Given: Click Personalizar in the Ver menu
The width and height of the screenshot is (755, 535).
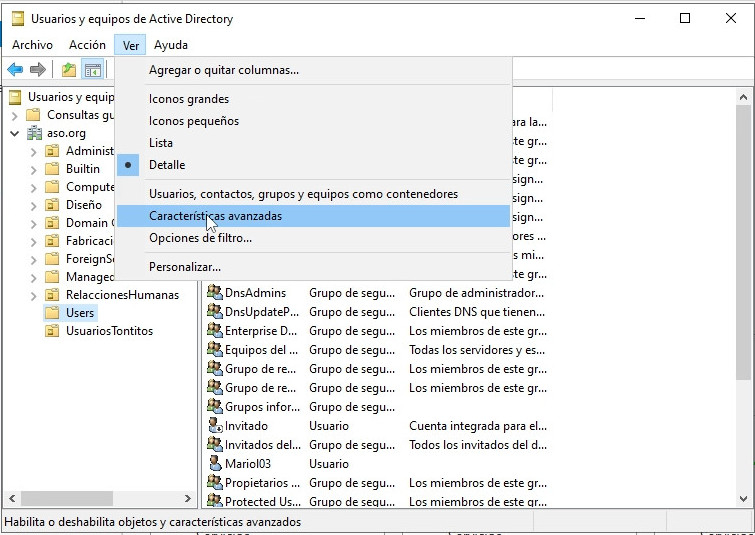Looking at the screenshot, I should (x=185, y=267).
